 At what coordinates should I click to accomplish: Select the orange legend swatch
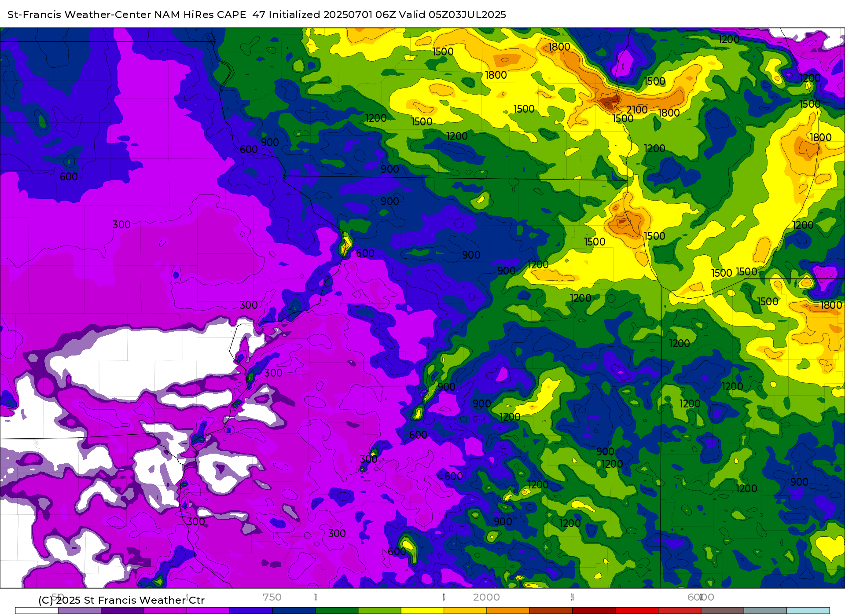[508, 611]
